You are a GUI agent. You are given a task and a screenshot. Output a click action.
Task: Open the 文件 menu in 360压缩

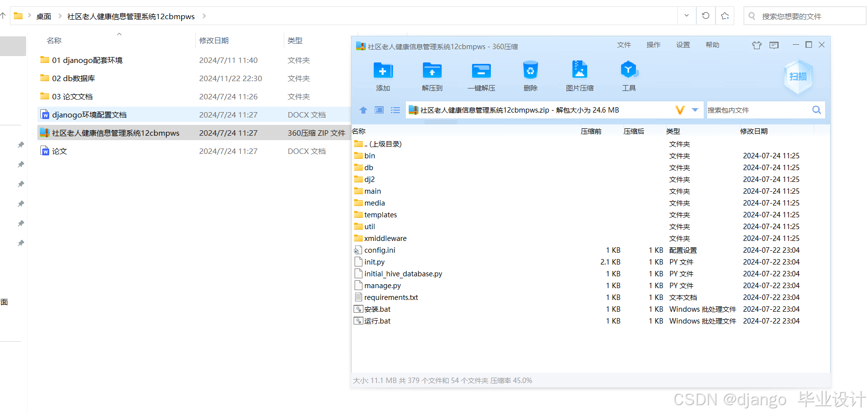[624, 45]
